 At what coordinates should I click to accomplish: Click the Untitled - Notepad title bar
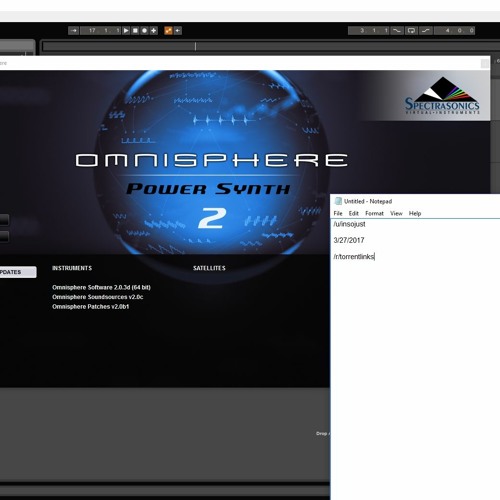[x=415, y=201]
